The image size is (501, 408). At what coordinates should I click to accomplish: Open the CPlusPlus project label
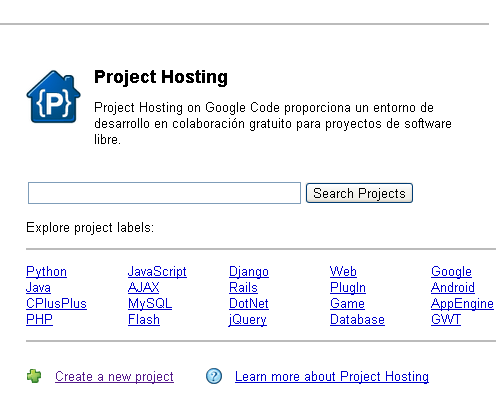click(56, 303)
